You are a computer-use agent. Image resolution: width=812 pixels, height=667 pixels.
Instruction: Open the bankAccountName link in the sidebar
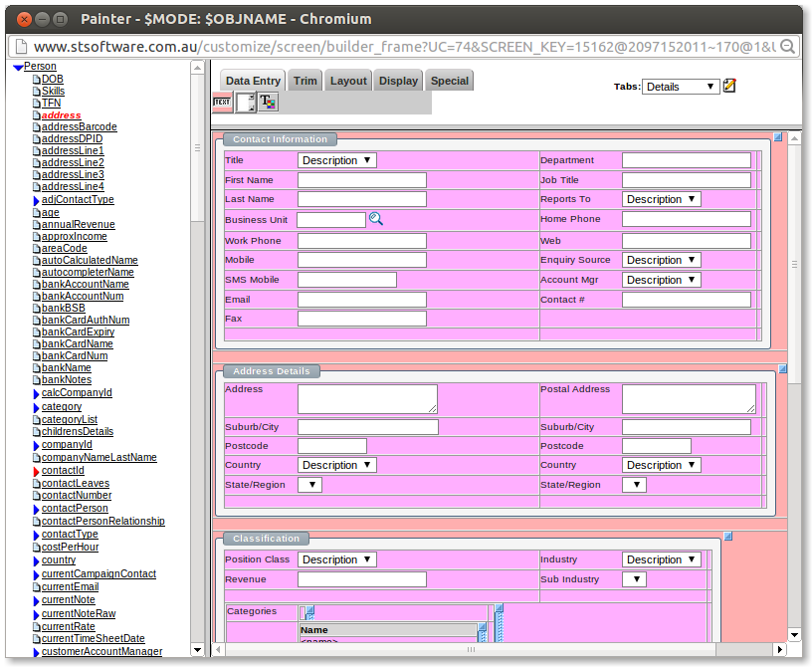(x=83, y=284)
